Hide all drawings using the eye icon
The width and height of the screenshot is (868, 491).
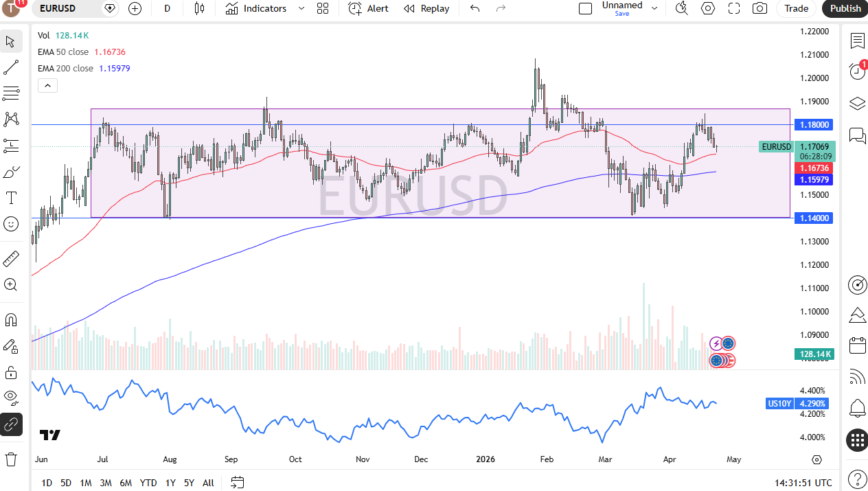(x=11, y=398)
